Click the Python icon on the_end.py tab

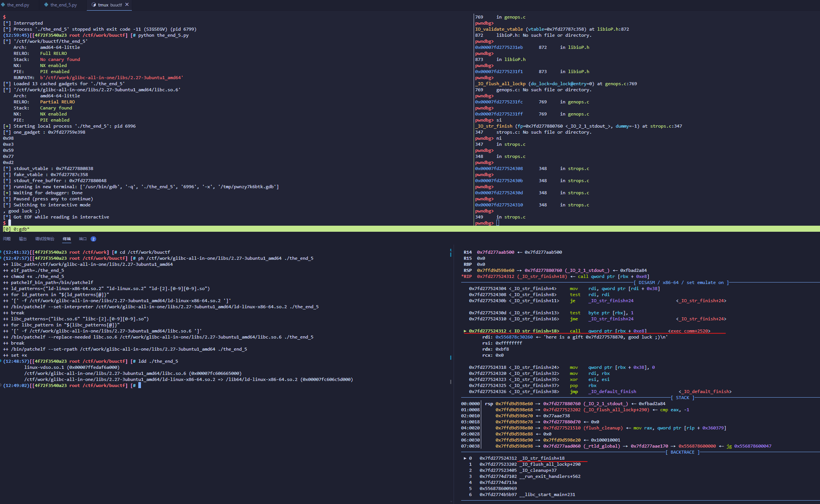click(x=3, y=5)
